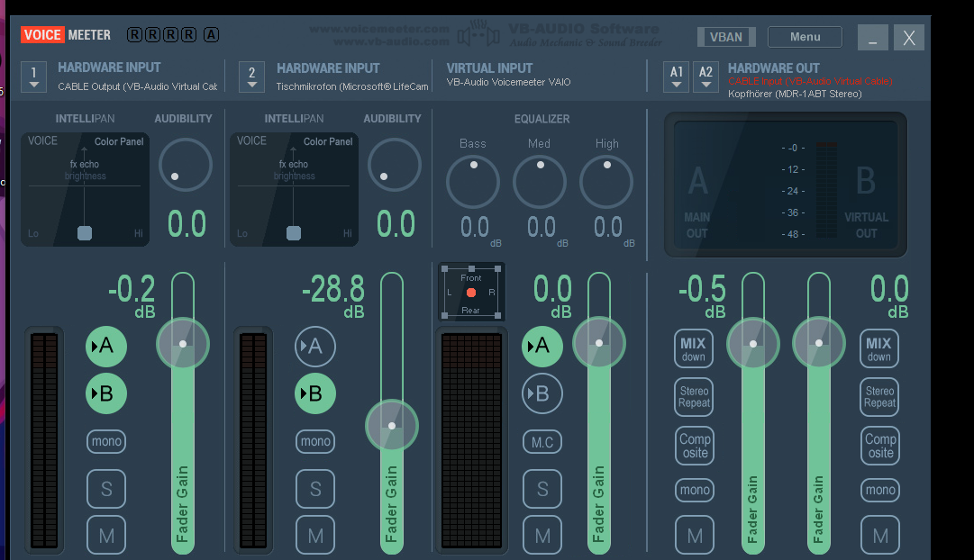
Task: Select Stereo Repeat on main out bus
Action: click(694, 397)
